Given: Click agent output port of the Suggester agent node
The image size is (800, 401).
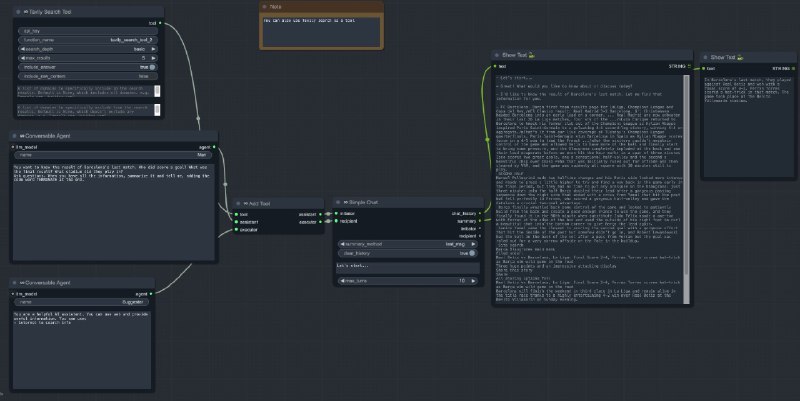Looking at the screenshot, I should (151, 294).
